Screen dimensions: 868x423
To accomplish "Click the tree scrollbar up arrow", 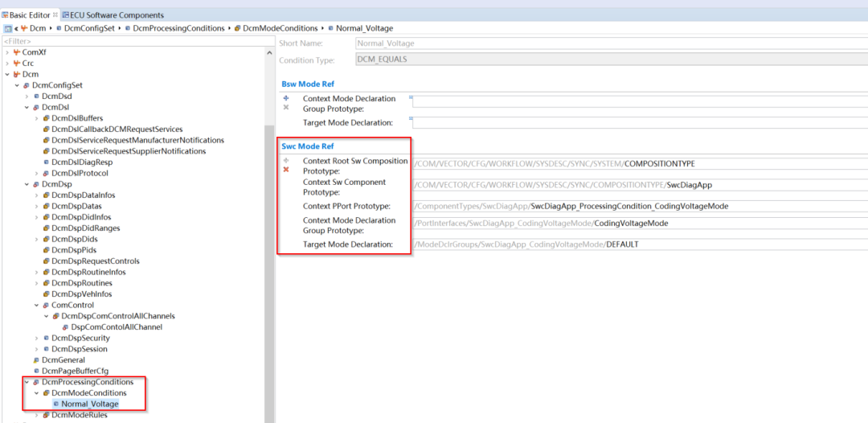I will click(269, 52).
